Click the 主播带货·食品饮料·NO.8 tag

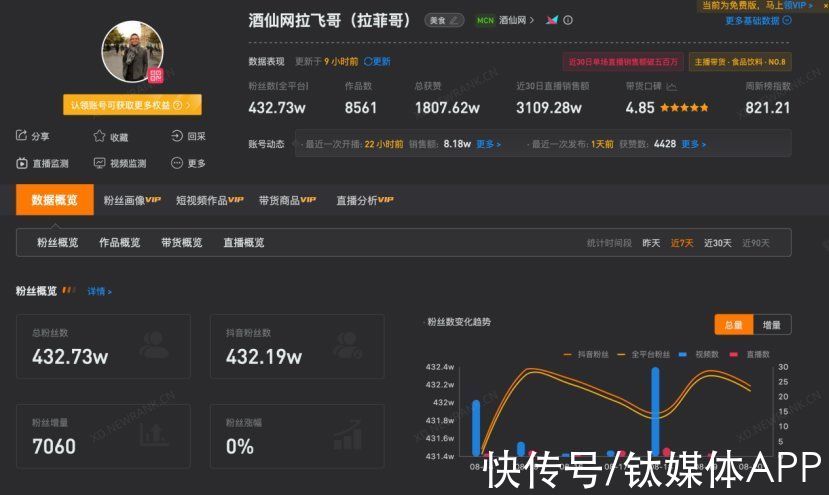click(x=740, y=62)
